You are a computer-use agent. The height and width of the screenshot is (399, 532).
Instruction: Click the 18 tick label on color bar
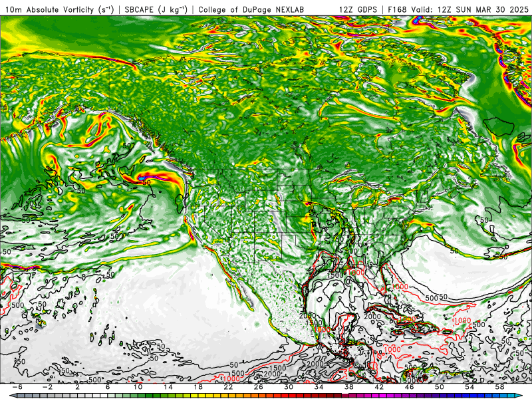(x=198, y=387)
